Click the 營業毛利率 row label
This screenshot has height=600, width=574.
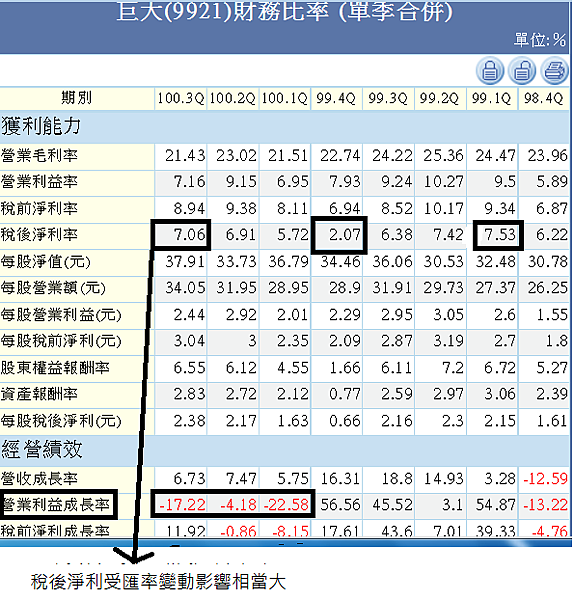point(39,156)
